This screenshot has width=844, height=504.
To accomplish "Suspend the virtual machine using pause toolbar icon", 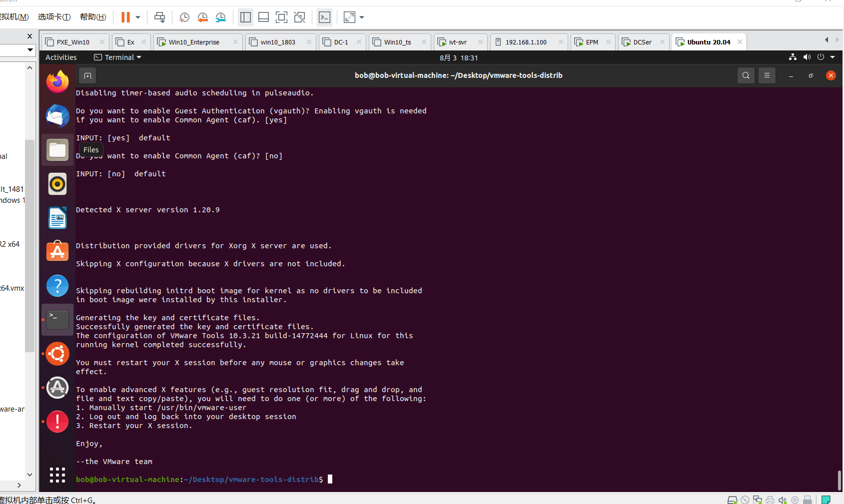I will (x=124, y=17).
